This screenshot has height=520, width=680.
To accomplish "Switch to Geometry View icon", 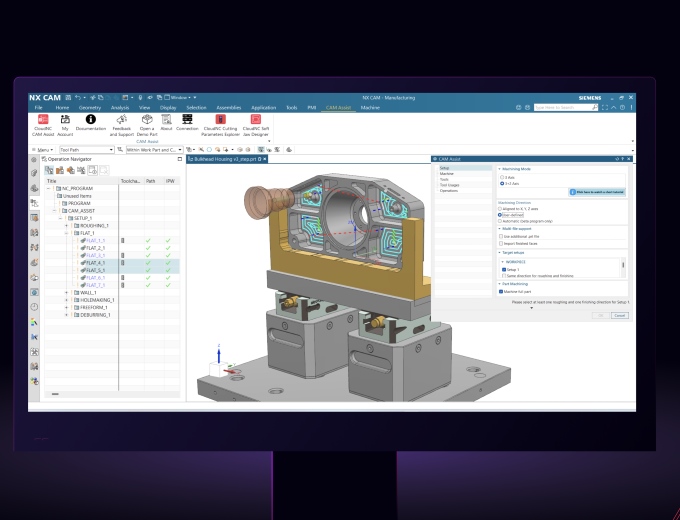I will tap(70, 170).
